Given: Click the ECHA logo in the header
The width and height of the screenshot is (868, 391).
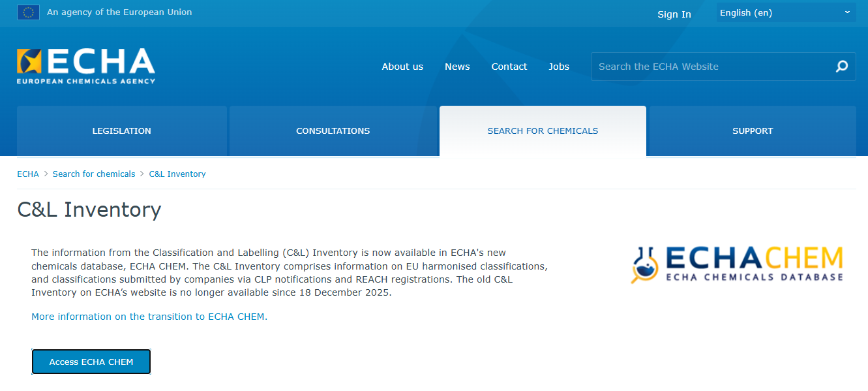Looking at the screenshot, I should tap(86, 66).
